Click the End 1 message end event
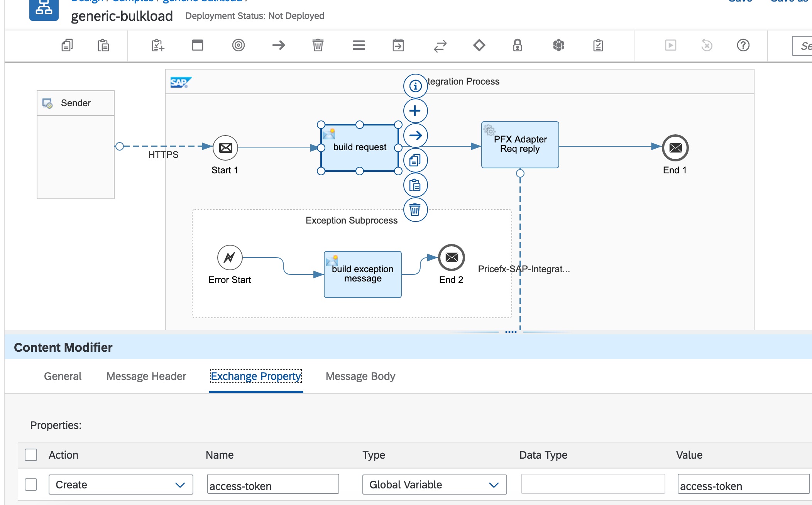The width and height of the screenshot is (812, 505). pyautogui.click(x=675, y=148)
